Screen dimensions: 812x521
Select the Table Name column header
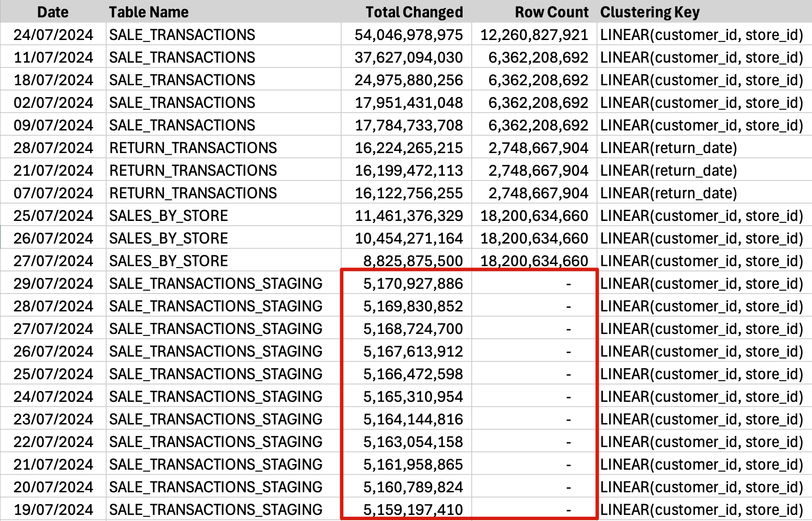tap(223, 12)
